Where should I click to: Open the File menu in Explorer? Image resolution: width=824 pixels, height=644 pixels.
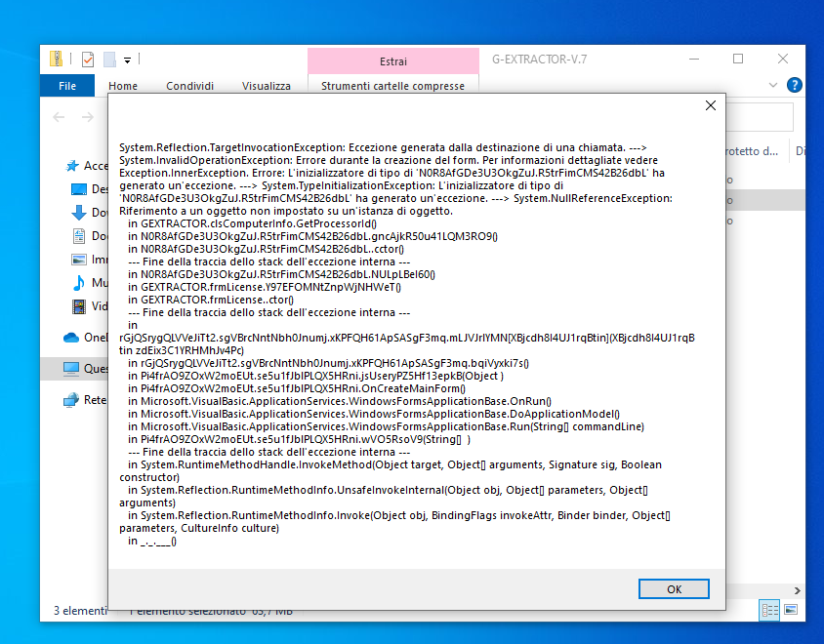67,86
